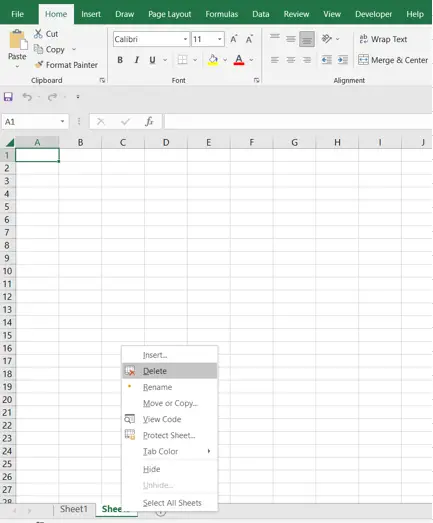This screenshot has width=433, height=523.
Task: Switch to the Sheet1 worksheet tab
Action: coord(74,509)
